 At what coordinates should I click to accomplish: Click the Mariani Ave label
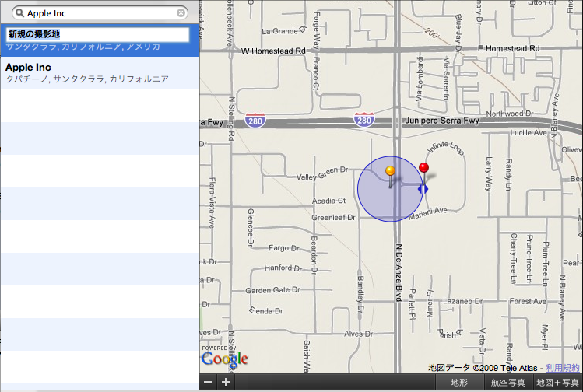point(428,213)
